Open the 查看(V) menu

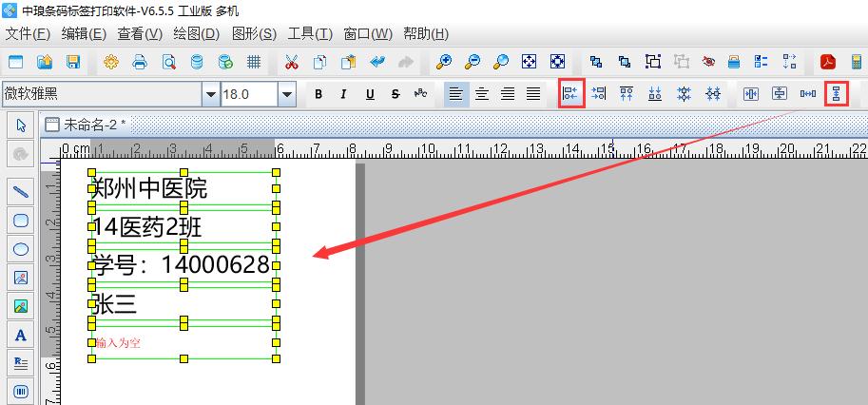click(140, 34)
